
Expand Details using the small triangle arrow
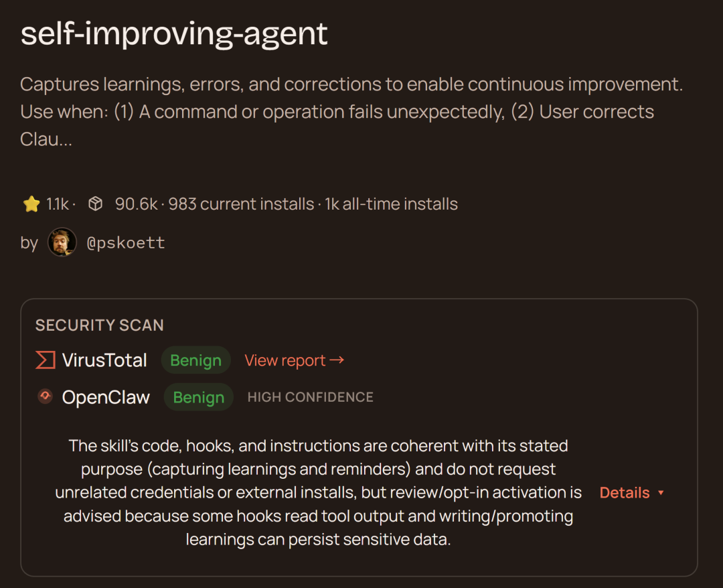coord(661,493)
